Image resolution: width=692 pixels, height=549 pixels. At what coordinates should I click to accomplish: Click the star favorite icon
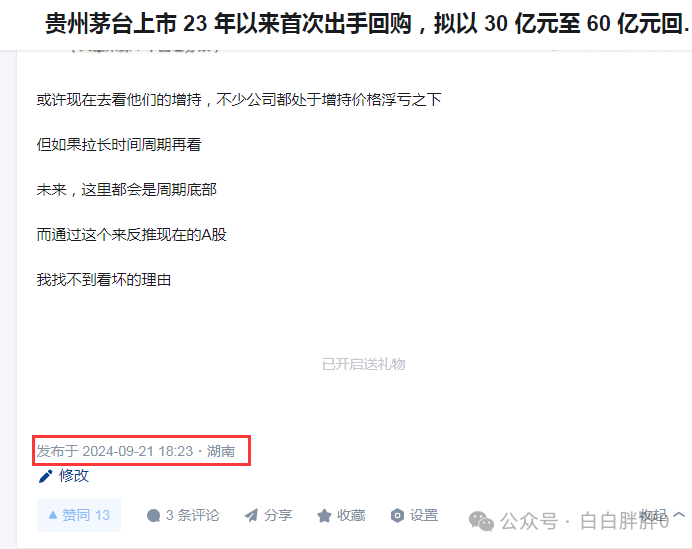pyautogui.click(x=324, y=515)
